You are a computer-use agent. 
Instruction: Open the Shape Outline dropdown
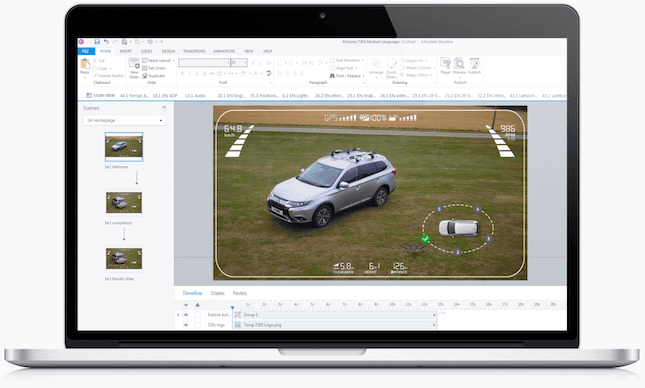coord(418,68)
